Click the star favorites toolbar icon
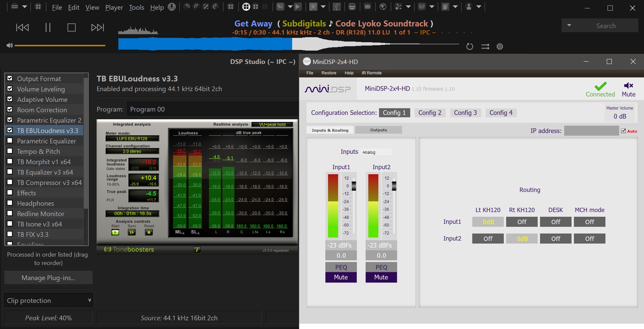Screen dimensions: 644x329 coord(313,7)
